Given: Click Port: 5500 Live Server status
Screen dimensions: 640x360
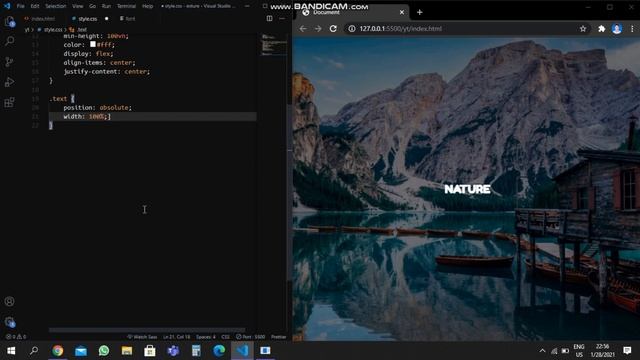Looking at the screenshot, I should (251, 337).
